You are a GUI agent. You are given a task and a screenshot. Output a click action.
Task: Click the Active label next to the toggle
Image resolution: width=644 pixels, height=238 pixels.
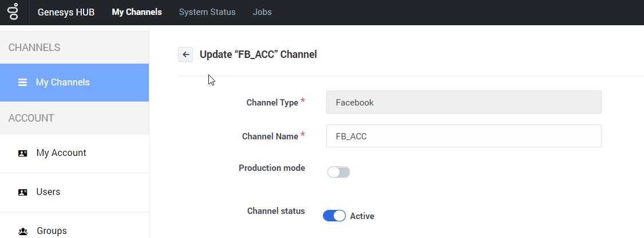[362, 216]
